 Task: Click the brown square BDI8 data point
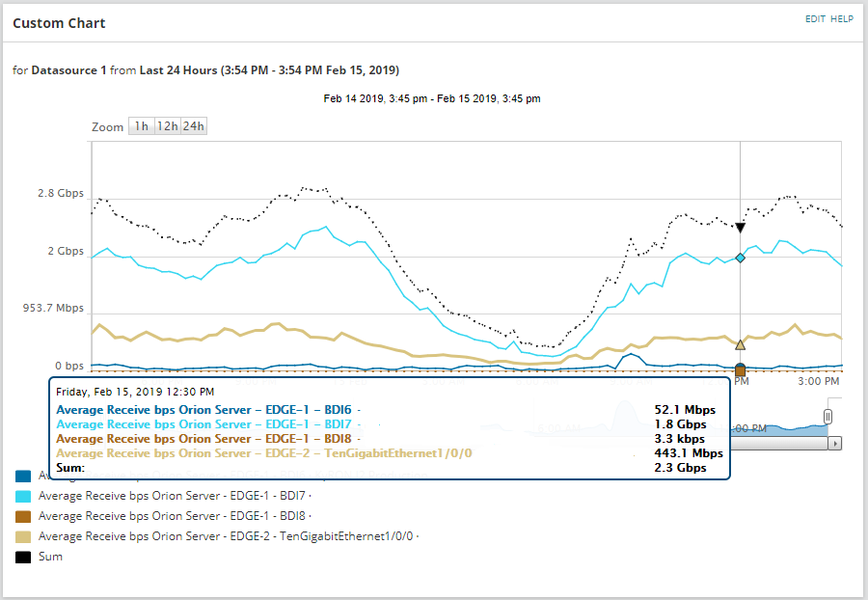point(740,370)
